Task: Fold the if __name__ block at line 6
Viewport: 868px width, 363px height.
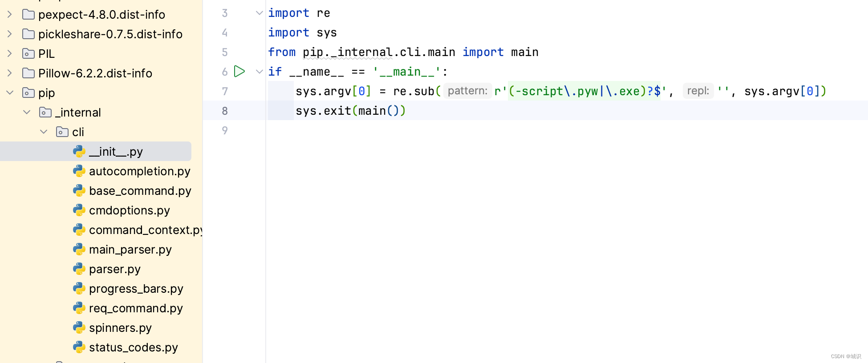Action: click(x=260, y=72)
